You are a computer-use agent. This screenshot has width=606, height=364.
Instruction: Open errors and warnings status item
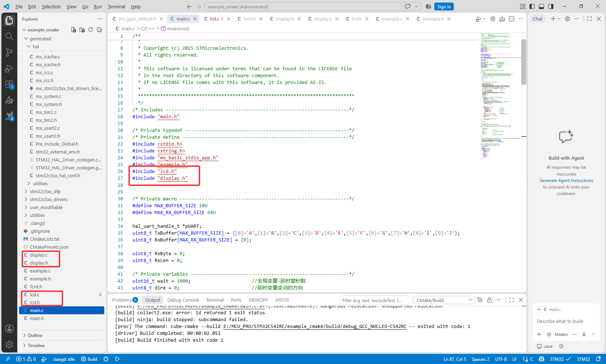pyautogui.click(x=26, y=359)
